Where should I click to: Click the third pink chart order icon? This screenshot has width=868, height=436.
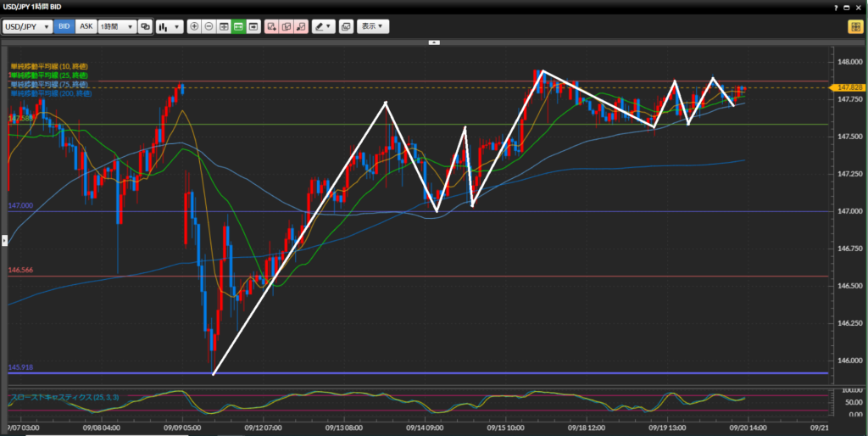pos(300,26)
